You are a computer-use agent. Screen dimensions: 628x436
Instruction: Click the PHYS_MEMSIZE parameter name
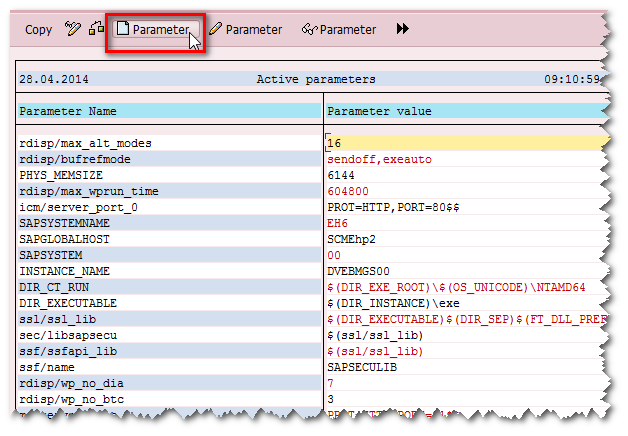click(x=62, y=175)
